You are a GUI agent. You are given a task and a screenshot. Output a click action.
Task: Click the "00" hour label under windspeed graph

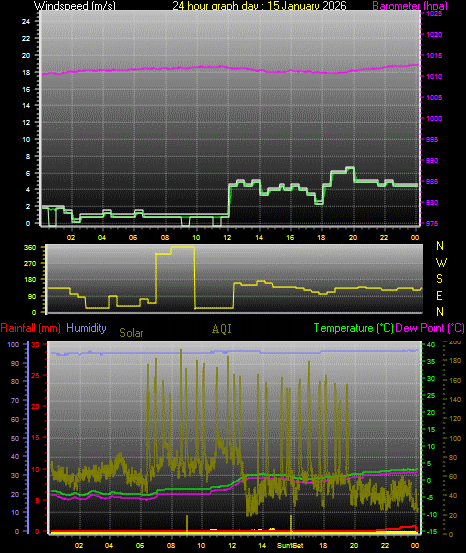415,238
